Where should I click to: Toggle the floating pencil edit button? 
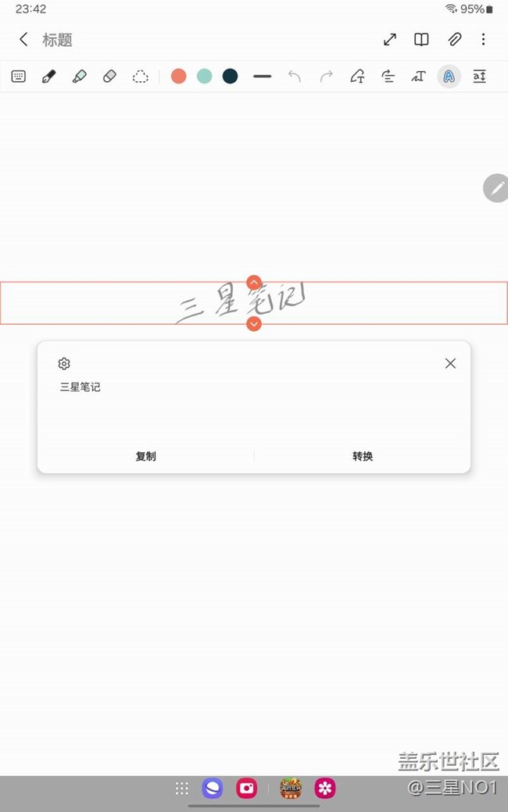point(495,188)
